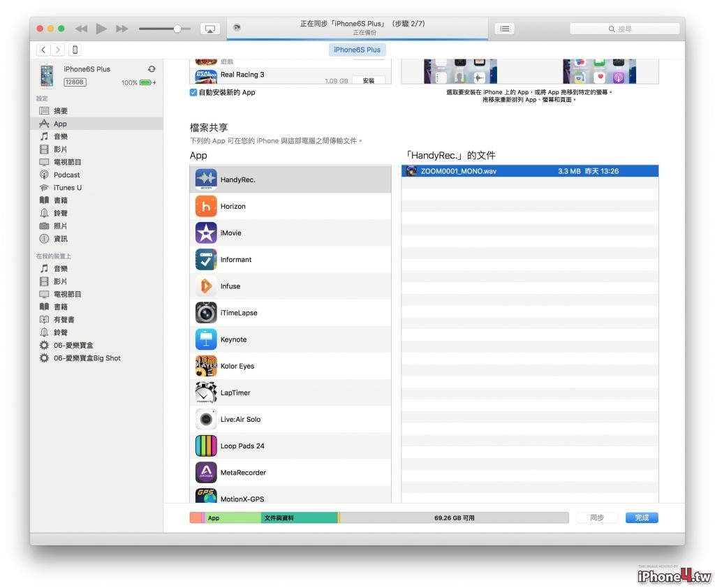
Task: Select Loop Pads 24 in app list
Action: point(290,446)
